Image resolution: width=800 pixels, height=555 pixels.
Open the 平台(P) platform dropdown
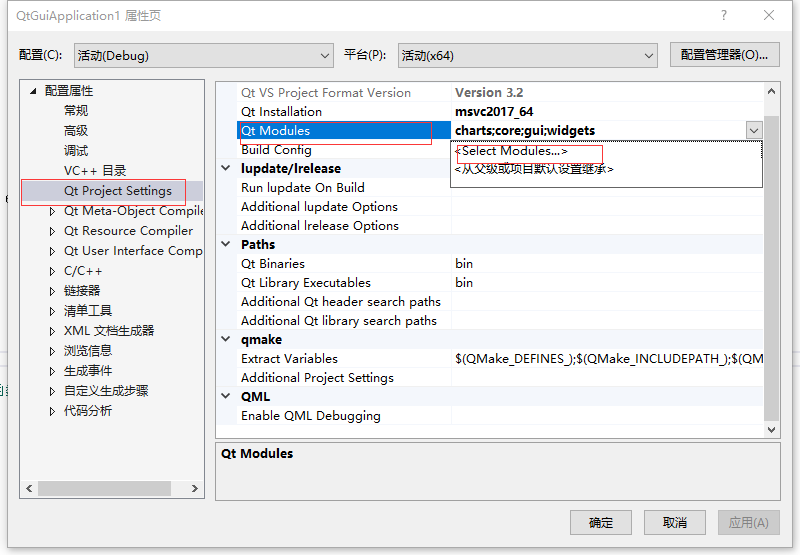point(528,56)
